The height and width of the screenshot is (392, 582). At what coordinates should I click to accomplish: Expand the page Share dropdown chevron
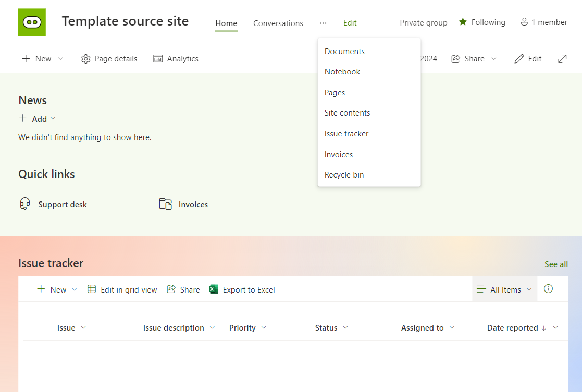click(x=493, y=59)
